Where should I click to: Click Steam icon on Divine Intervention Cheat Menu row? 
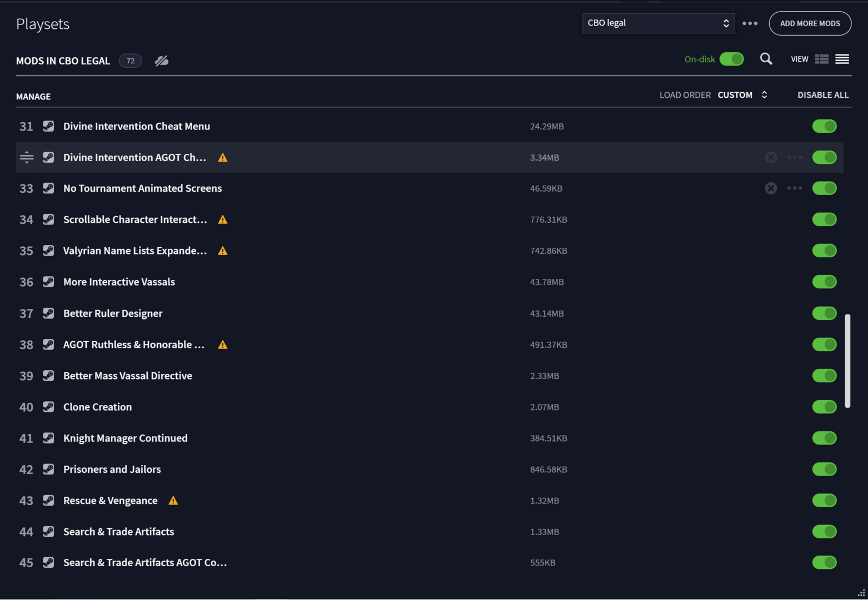tap(49, 126)
